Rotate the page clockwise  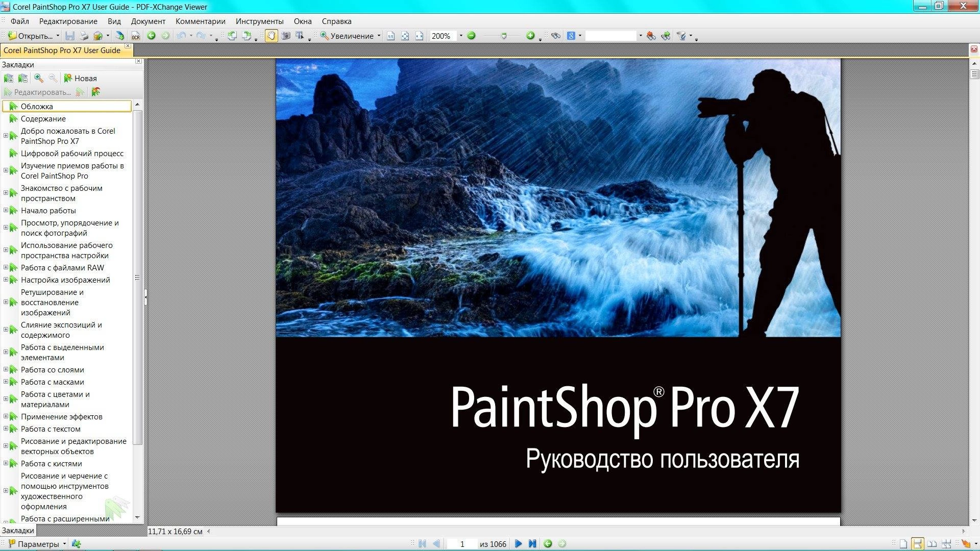[247, 36]
